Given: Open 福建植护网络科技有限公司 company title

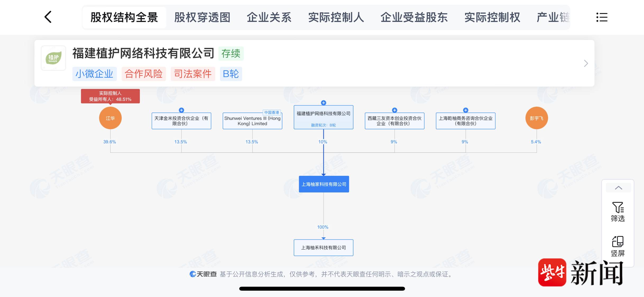Looking at the screenshot, I should tap(143, 53).
